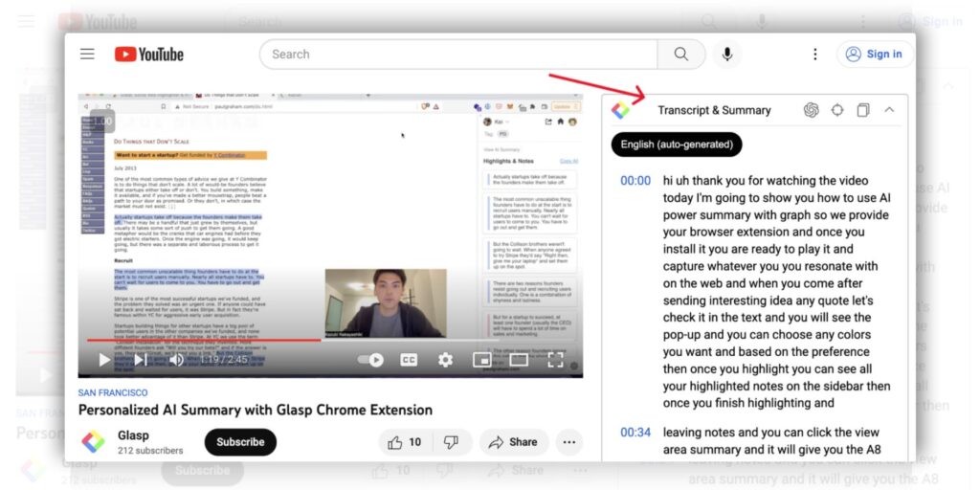Open the Glasp channel avatar
The width and height of the screenshot is (980, 490).
tap(93, 442)
